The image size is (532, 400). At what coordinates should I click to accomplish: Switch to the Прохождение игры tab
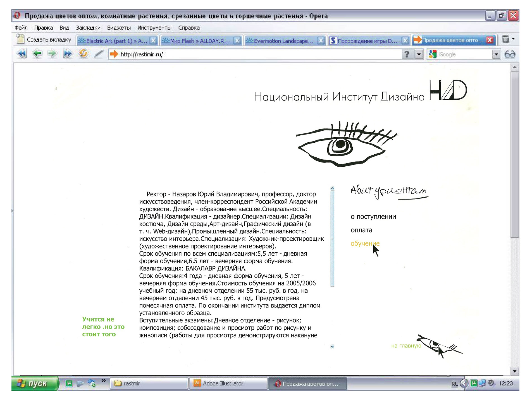[369, 41]
